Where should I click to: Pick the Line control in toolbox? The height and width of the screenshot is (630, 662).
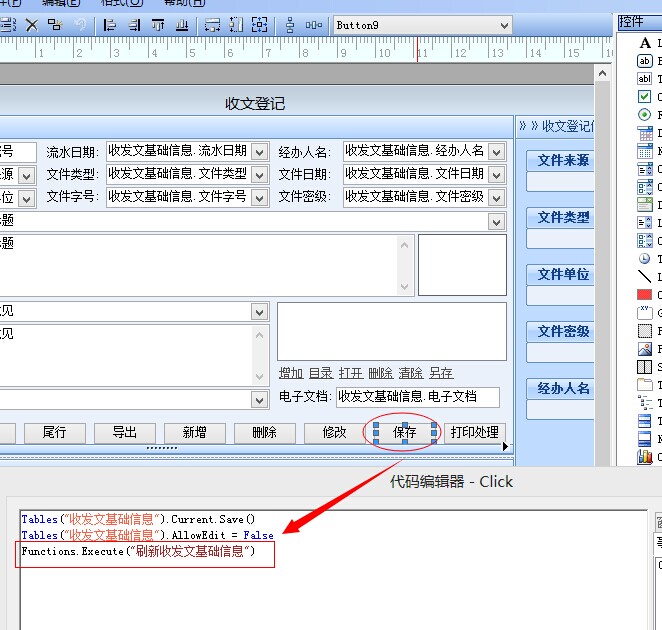pyautogui.click(x=645, y=277)
